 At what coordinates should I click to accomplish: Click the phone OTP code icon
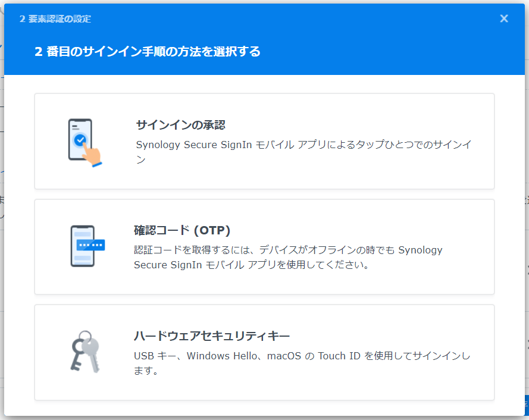[87, 246]
